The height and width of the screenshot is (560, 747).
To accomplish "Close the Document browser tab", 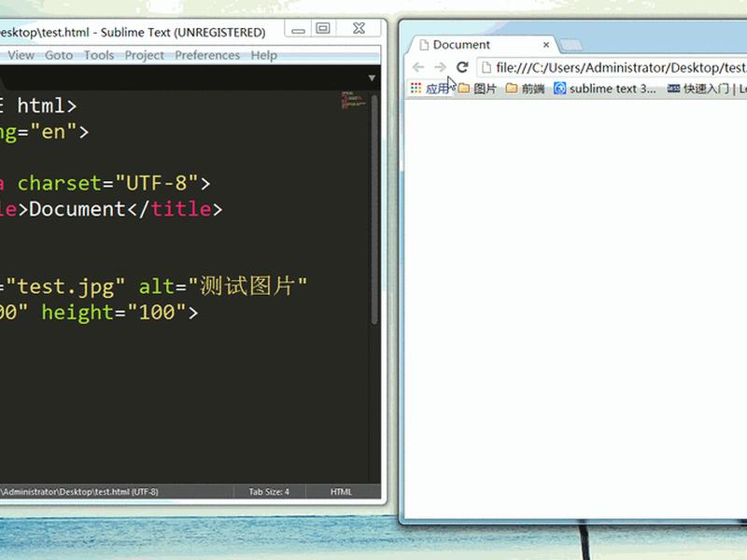I will coord(546,45).
